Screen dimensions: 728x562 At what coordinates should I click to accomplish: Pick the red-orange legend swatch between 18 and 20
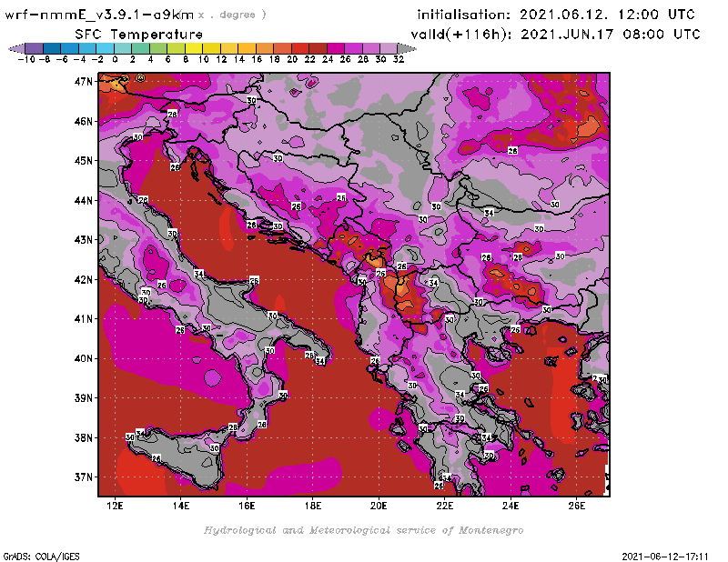282,48
